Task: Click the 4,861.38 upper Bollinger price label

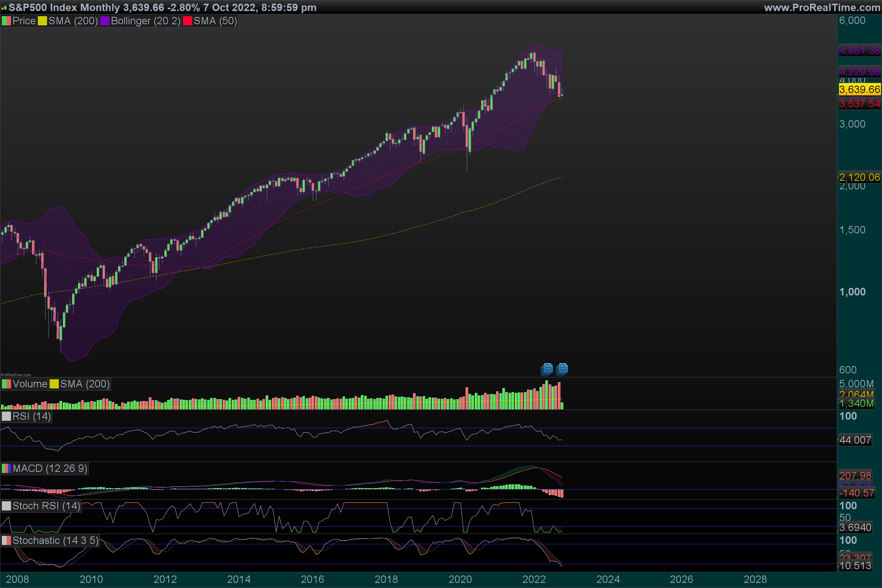Action: (859, 51)
